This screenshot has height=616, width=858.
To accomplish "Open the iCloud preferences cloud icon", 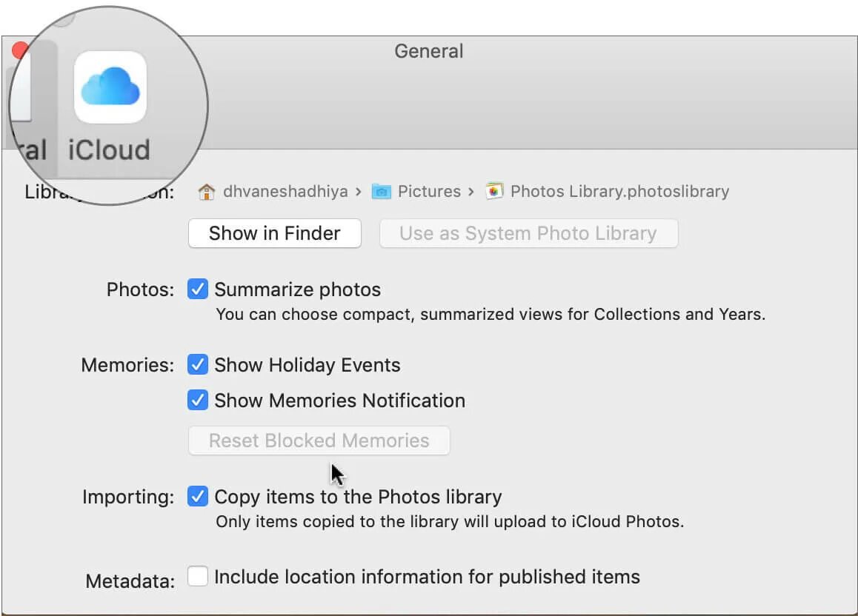I will (110, 87).
